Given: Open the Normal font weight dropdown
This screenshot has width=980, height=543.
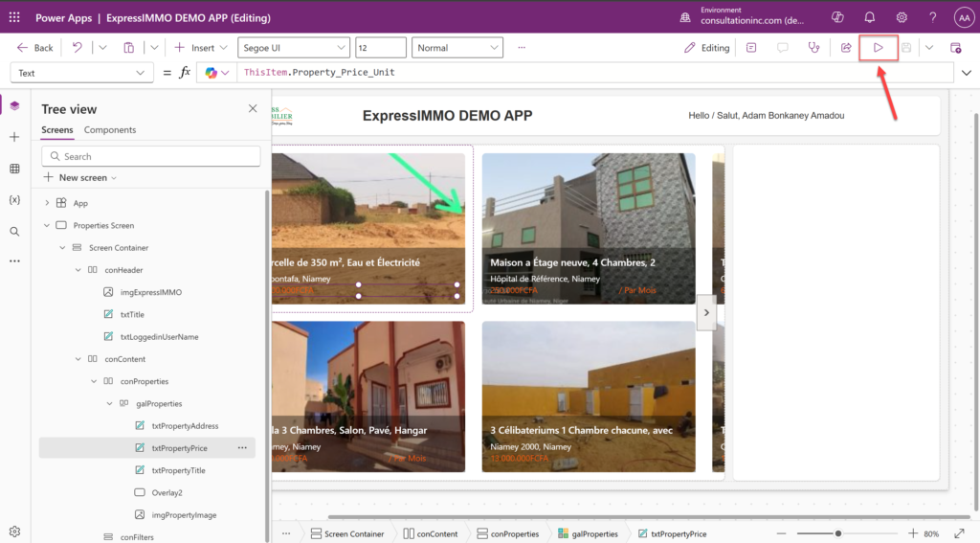Looking at the screenshot, I should tap(457, 48).
